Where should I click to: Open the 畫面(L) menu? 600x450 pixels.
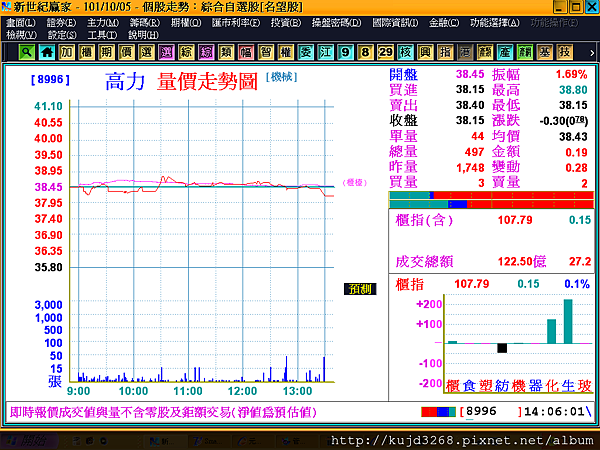click(21, 23)
